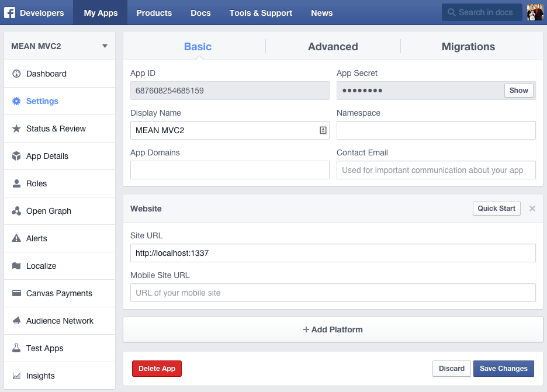Open Alerts in the sidebar

(x=60, y=238)
